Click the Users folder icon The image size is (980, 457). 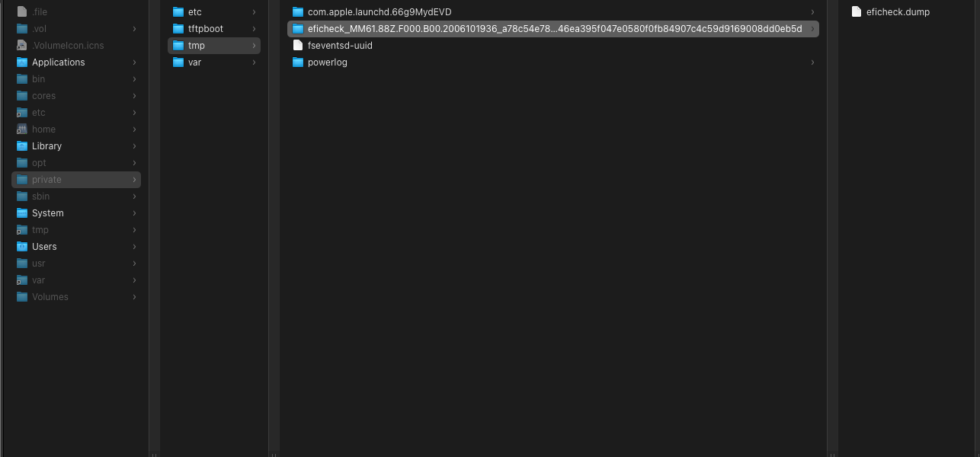22,247
